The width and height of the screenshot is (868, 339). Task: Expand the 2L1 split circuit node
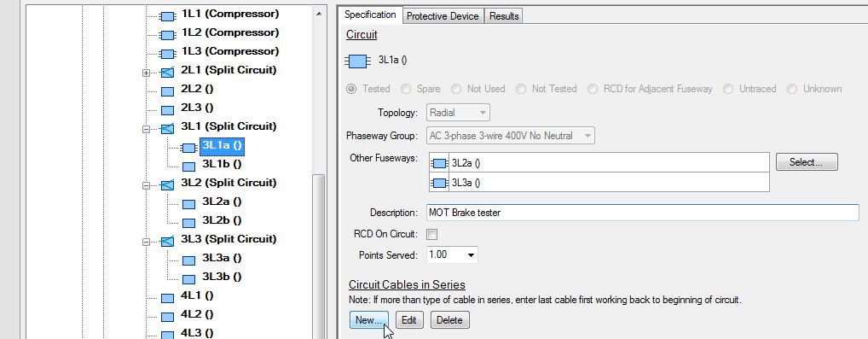(x=146, y=73)
